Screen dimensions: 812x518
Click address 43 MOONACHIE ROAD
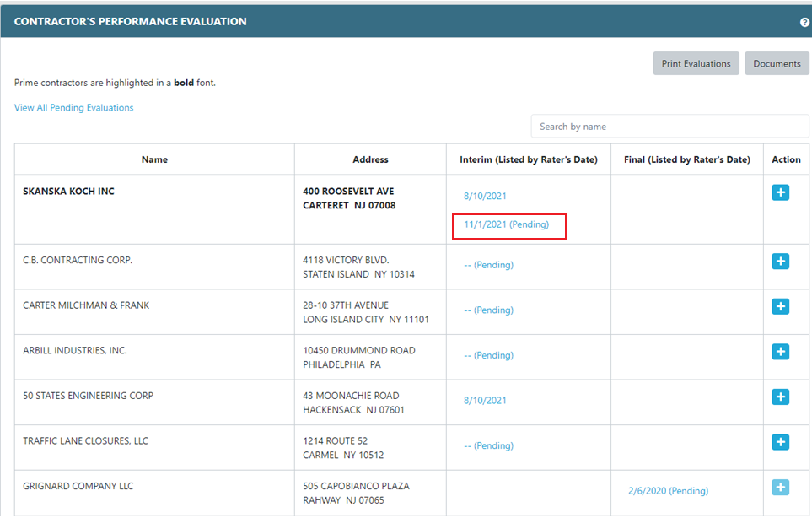click(351, 396)
